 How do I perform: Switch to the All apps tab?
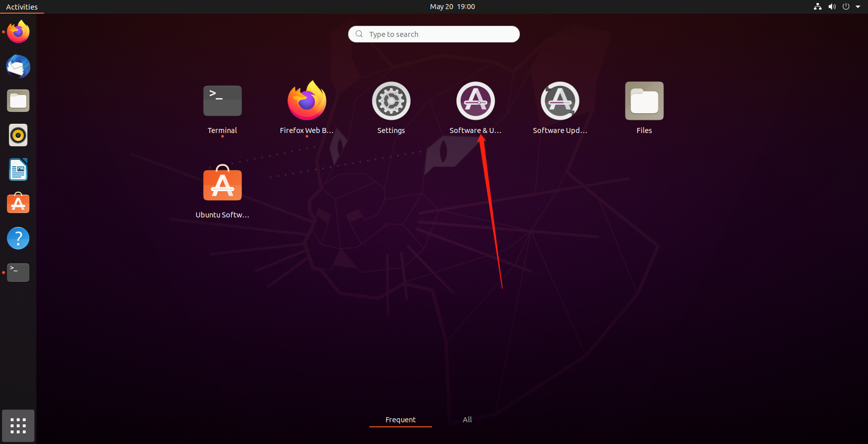tap(467, 420)
